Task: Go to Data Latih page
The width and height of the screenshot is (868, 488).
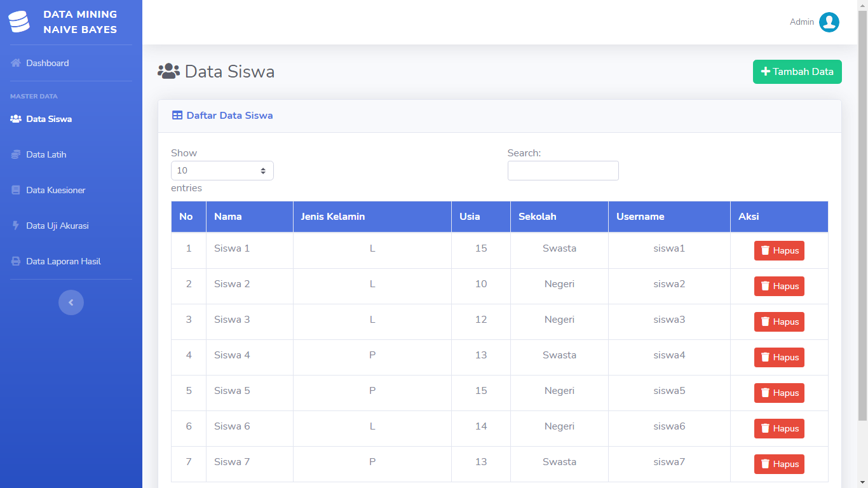Action: 71,154
